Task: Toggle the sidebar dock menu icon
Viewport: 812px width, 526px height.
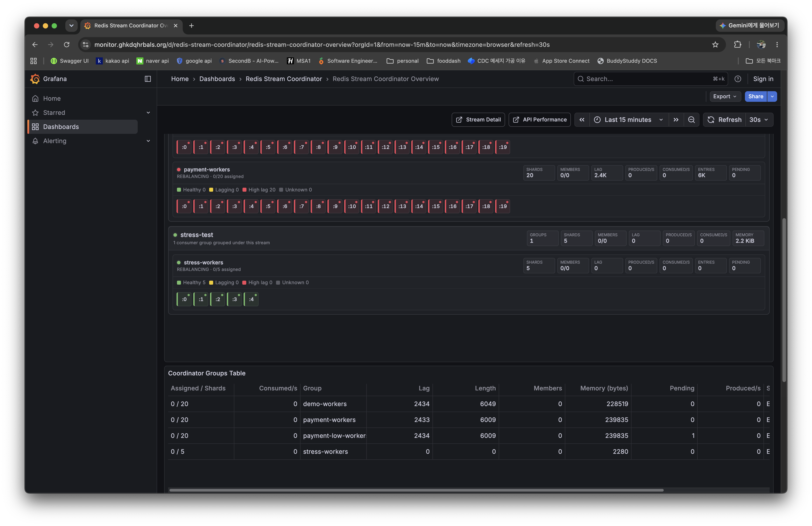Action: pyautogui.click(x=148, y=79)
